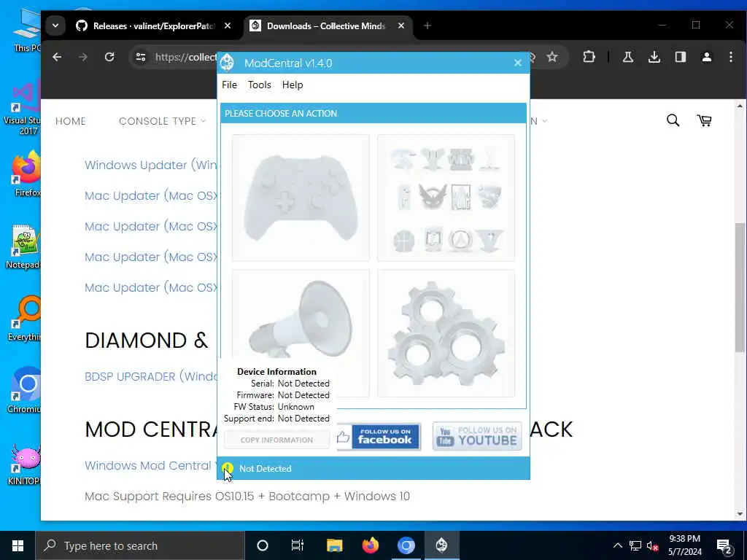
Task: Open the Windows Mod Central link
Action: click(x=150, y=465)
